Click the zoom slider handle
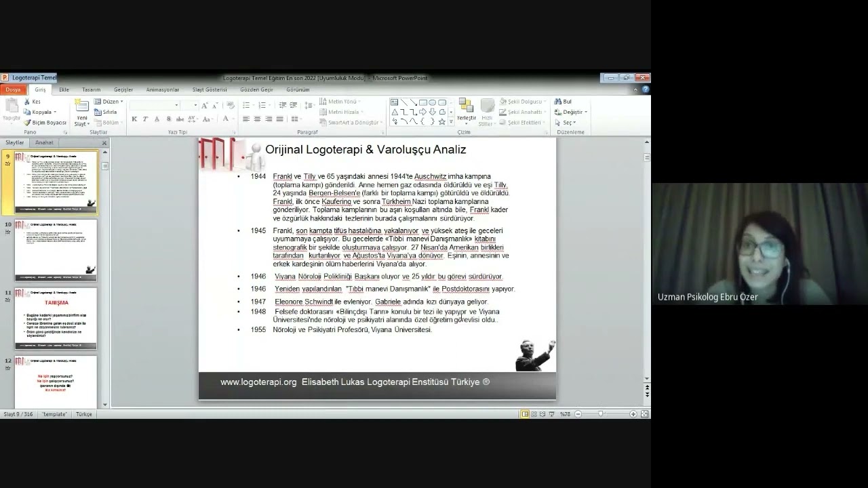868x488 pixels. (x=601, y=414)
